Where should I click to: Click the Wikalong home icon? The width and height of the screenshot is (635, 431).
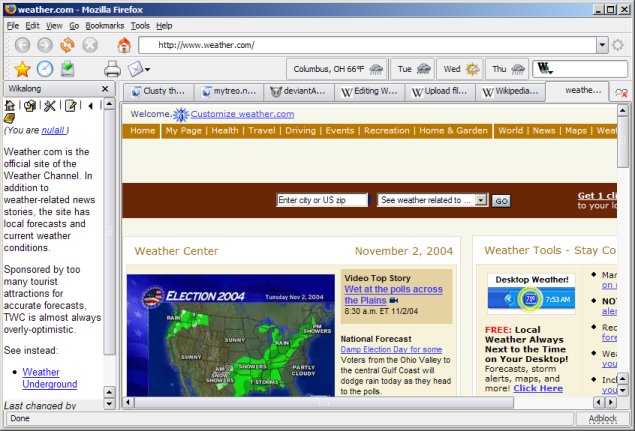[x=10, y=106]
